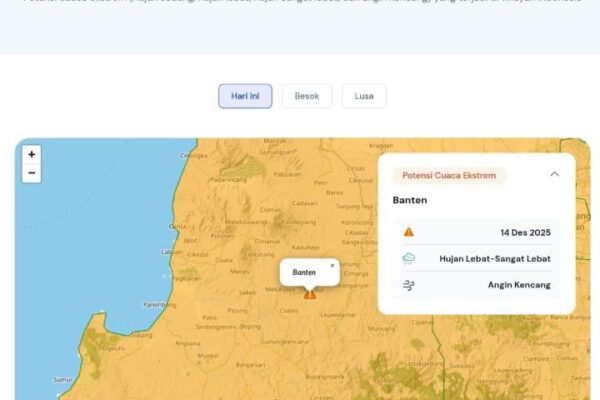Viewport: 600px width, 400px height.
Task: Click the 14 Des 2025 date
Action: coord(524,231)
